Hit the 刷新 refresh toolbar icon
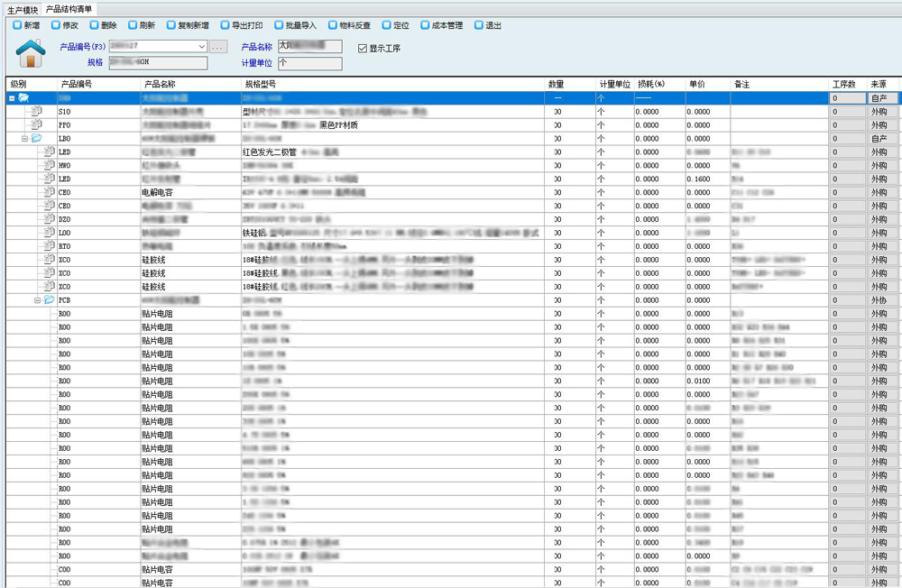 [x=133, y=25]
